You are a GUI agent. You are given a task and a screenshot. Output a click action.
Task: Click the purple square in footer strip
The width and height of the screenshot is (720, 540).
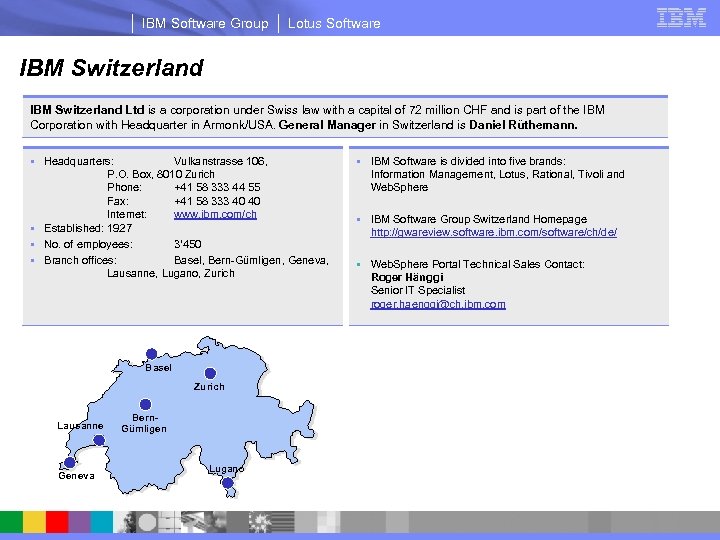pyautogui.click(x=79, y=522)
